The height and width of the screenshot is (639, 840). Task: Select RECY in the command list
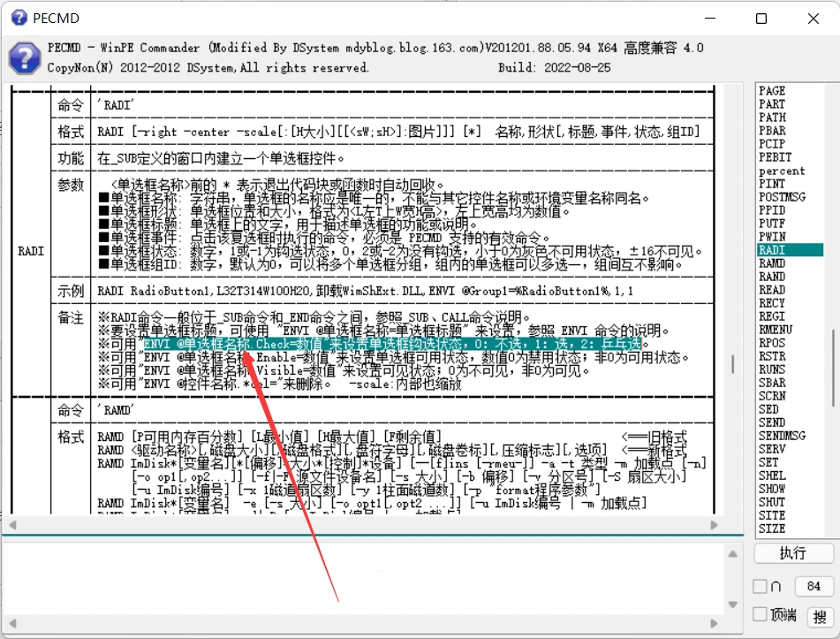(x=771, y=303)
